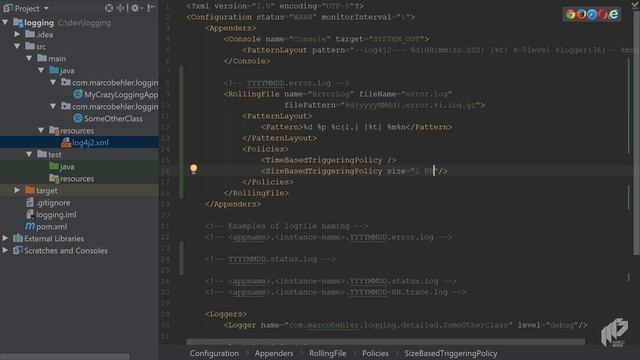Click the "Examples of logfile naming" comment

coord(287,226)
